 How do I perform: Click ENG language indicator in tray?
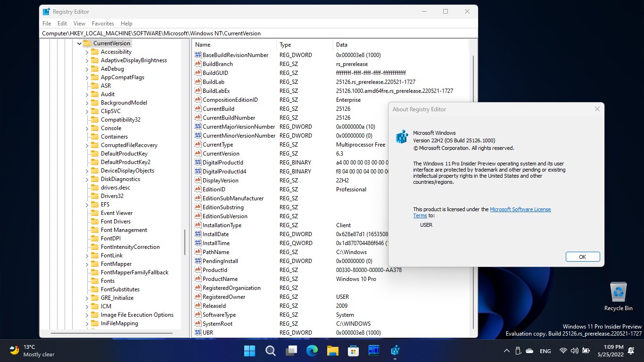tap(545, 351)
